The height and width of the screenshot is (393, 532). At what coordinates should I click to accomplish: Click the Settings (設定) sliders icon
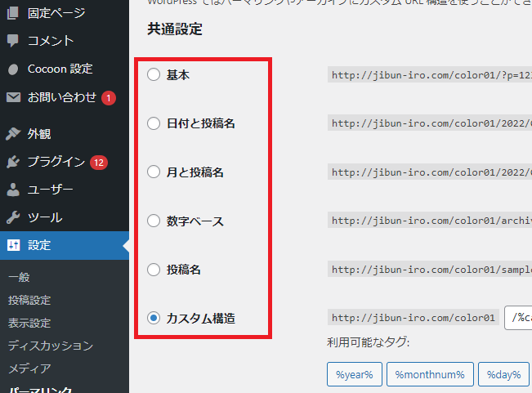pos(14,245)
